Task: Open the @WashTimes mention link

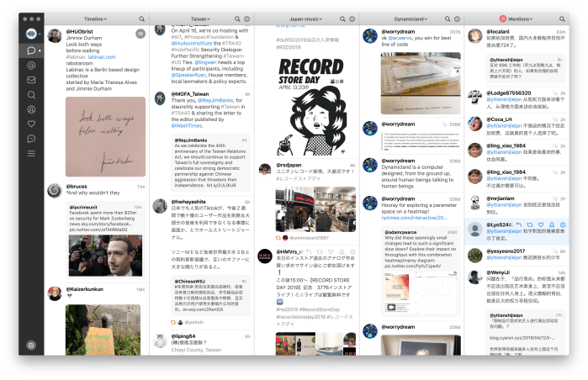Action: [x=187, y=125]
